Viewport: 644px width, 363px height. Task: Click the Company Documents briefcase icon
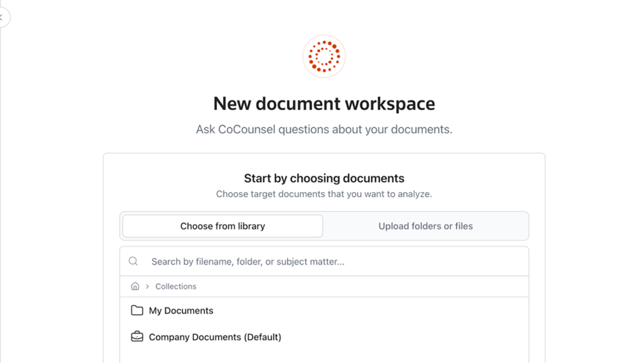pyautogui.click(x=137, y=337)
